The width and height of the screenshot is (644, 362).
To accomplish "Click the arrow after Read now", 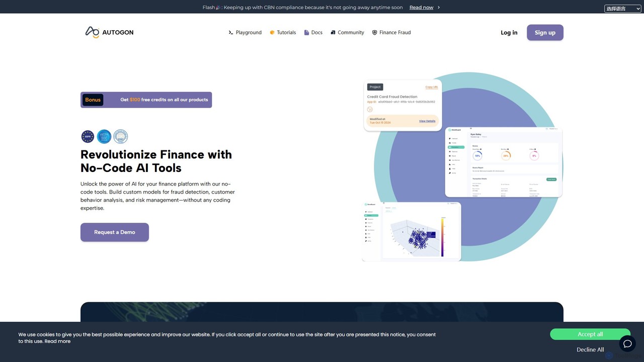I will click(x=439, y=8).
